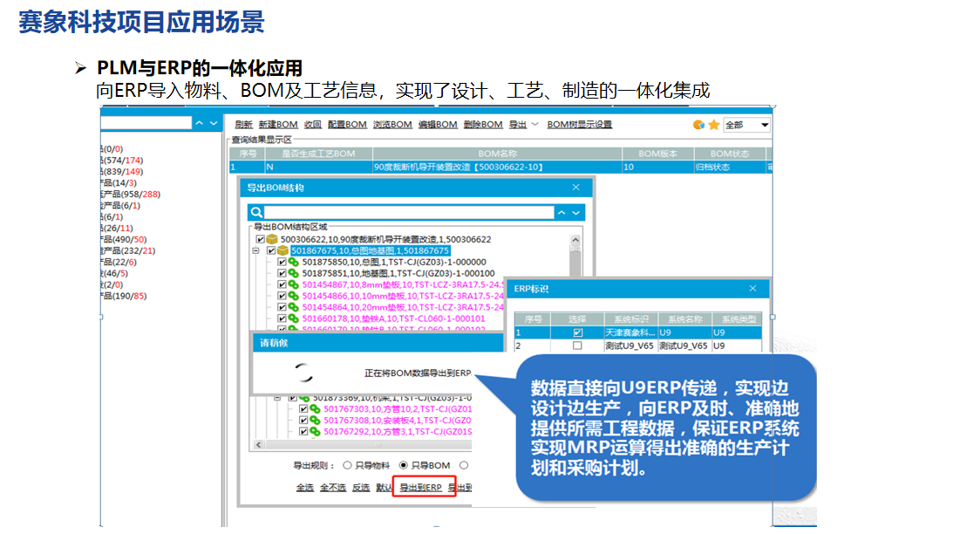Click the search magnifier in export BOM dialog
The width and height of the screenshot is (980, 534).
click(255, 212)
